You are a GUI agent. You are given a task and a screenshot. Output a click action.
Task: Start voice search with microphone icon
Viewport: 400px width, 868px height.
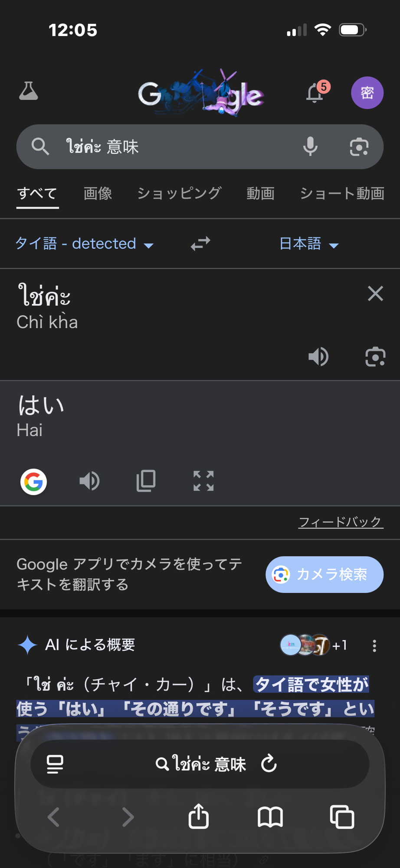tap(310, 147)
